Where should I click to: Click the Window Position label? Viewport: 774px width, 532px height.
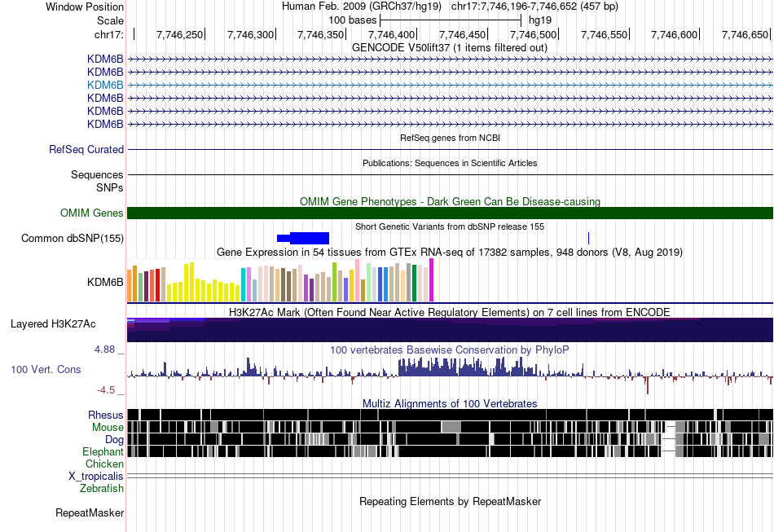click(x=85, y=7)
